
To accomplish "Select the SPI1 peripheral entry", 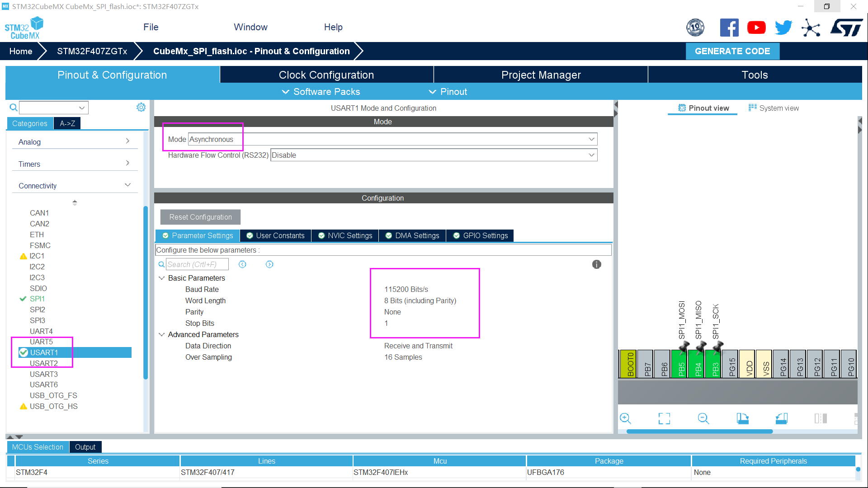I will (x=37, y=299).
